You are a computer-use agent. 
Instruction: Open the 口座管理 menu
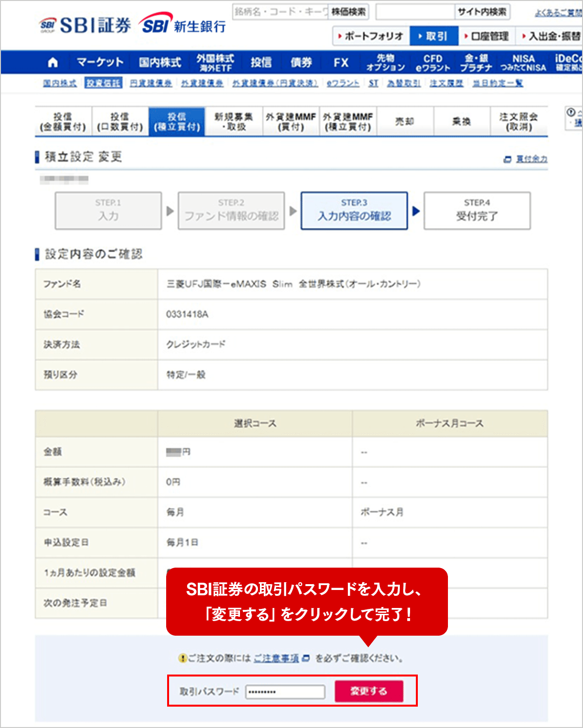(486, 36)
